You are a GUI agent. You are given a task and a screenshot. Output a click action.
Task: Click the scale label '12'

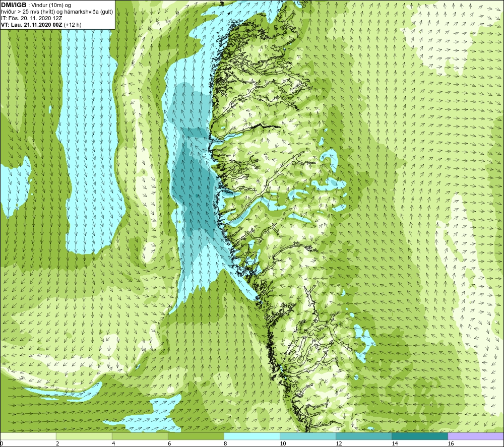[x=339, y=444]
